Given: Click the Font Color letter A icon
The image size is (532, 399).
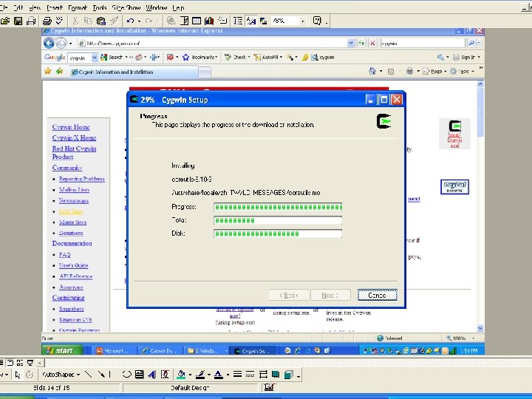Looking at the screenshot, I should pos(219,375).
